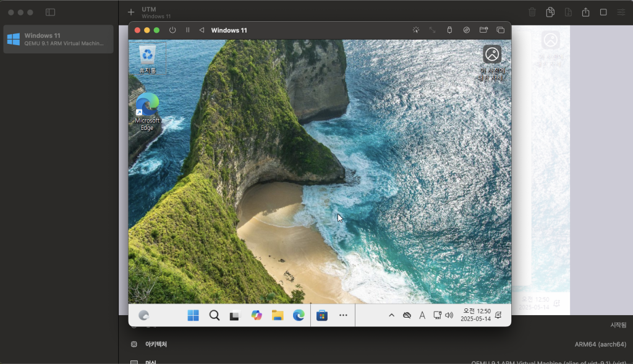Select the Recycle Bin desktop icon
633x364 pixels.
(147, 59)
